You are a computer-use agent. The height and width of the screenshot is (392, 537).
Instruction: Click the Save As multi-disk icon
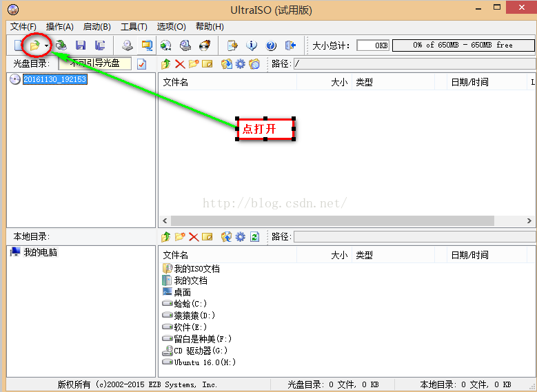[x=100, y=45]
